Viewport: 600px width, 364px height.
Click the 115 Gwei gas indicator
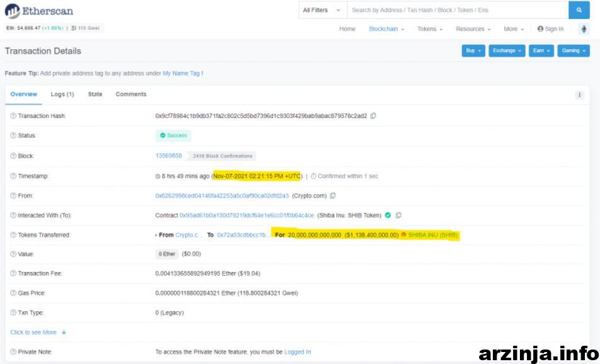click(x=85, y=28)
